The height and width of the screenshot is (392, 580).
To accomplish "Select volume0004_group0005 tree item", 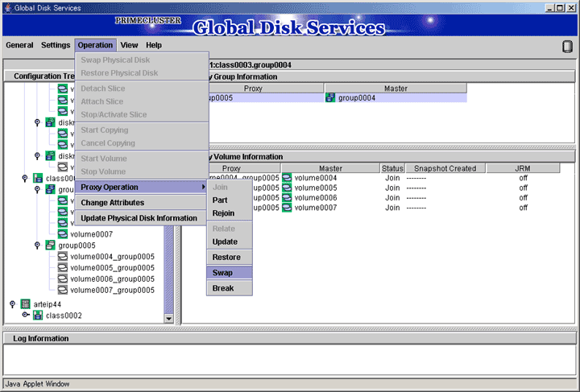I will (x=113, y=257).
